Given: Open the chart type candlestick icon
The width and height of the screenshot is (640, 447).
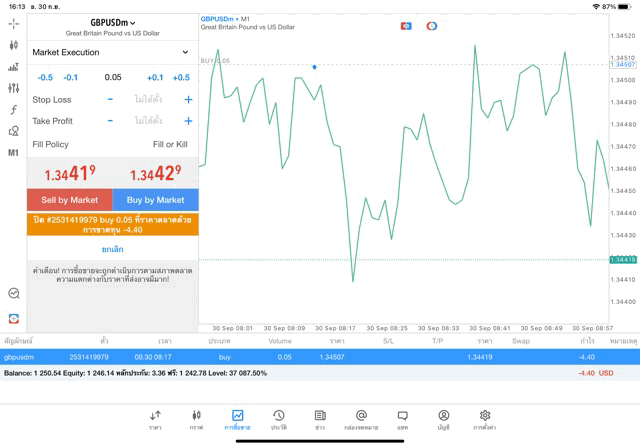Looking at the screenshot, I should pyautogui.click(x=13, y=46).
